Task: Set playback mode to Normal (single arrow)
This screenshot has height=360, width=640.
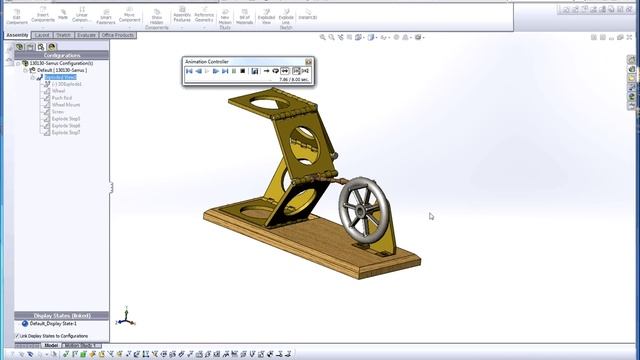Action: tap(267, 71)
